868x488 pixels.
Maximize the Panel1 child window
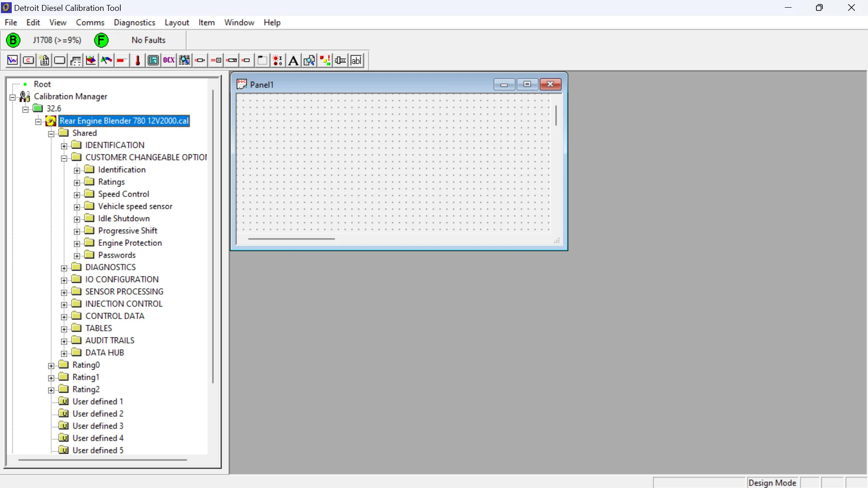[527, 84]
